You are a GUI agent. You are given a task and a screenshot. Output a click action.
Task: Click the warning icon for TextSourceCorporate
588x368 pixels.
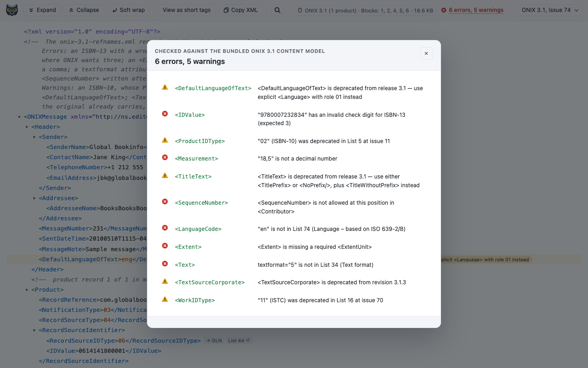click(165, 282)
